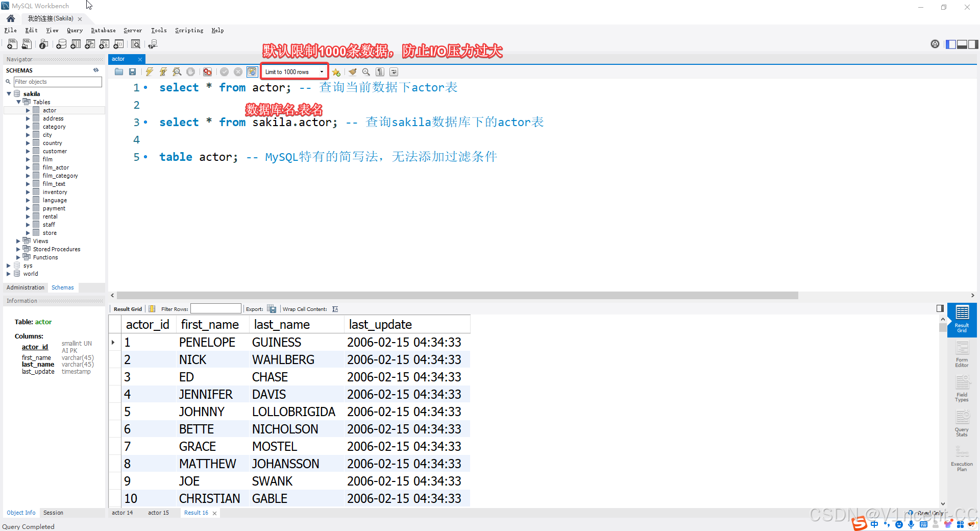Expand the actor table node

[28, 110]
